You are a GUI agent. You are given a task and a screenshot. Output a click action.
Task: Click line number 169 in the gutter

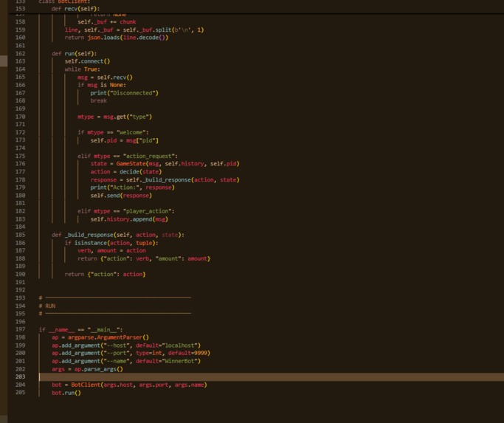(20, 109)
